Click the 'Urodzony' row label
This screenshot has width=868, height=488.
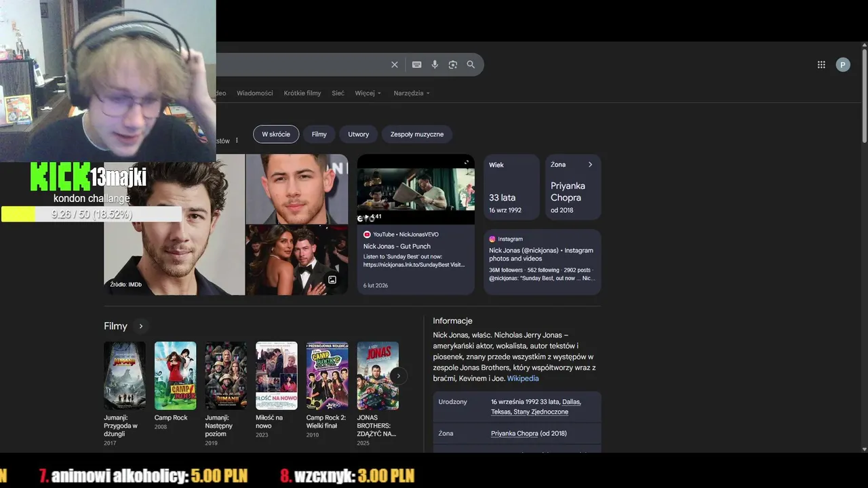tap(453, 402)
